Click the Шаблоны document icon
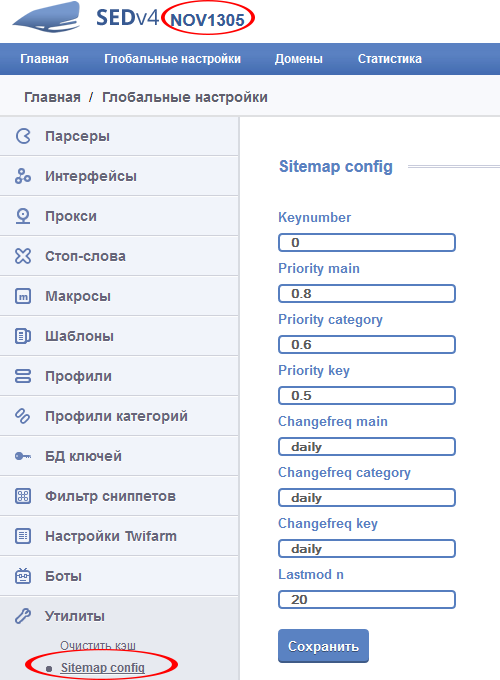Viewport: 500px width, 680px height. (x=23, y=336)
